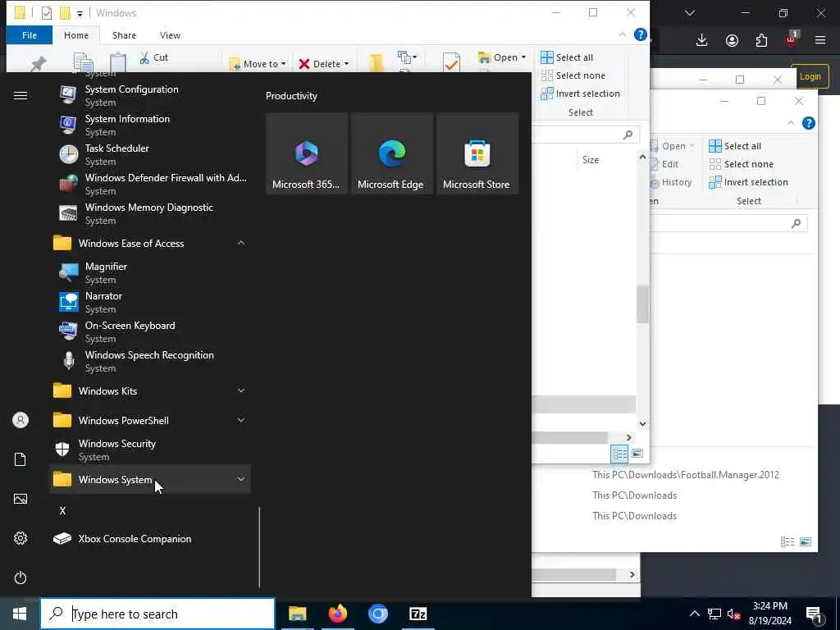Open 7-Zip from the taskbar

[418, 614]
